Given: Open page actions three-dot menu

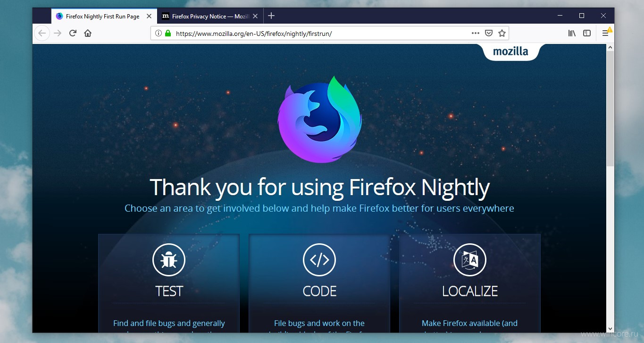Looking at the screenshot, I should tap(476, 33).
